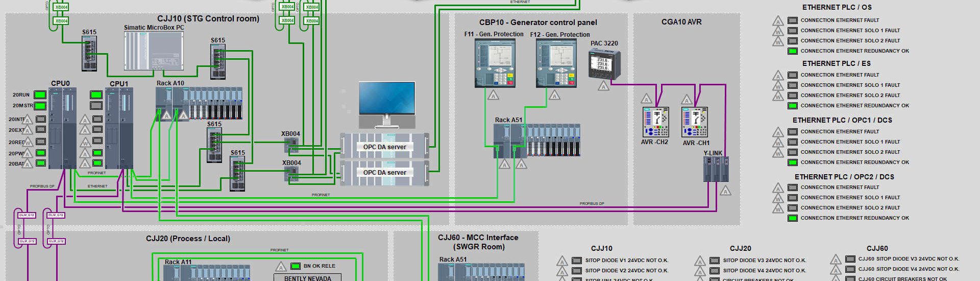Select the PAC 3220 power meter

(604, 65)
